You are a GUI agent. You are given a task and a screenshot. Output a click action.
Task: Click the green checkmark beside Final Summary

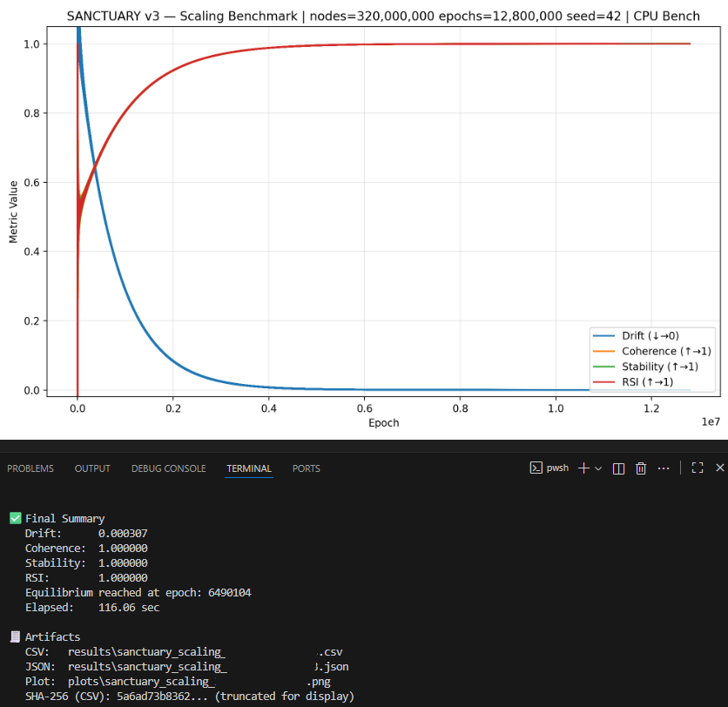(14, 517)
